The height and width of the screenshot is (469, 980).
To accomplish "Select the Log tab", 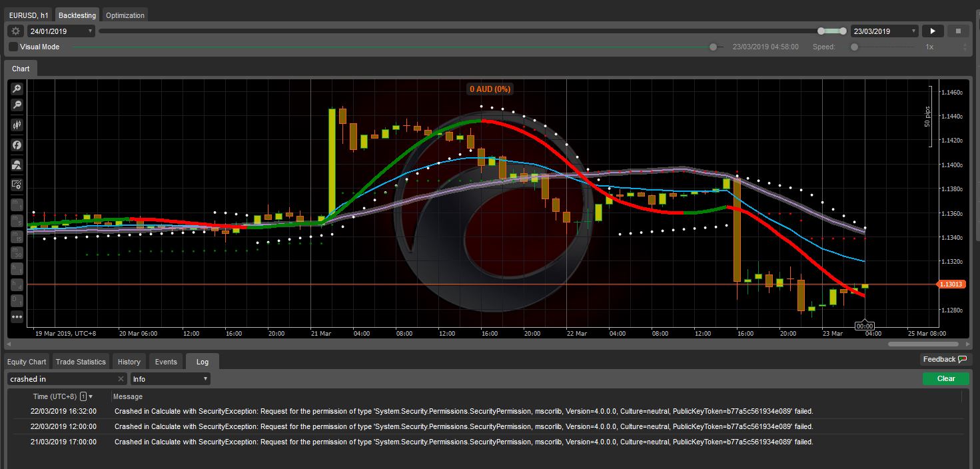I will [203, 362].
